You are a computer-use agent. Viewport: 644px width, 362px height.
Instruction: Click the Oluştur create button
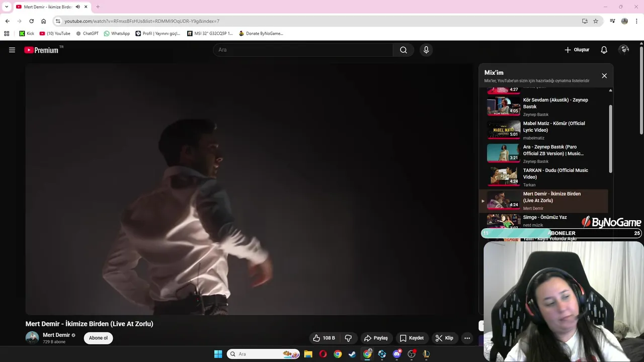coord(577,50)
